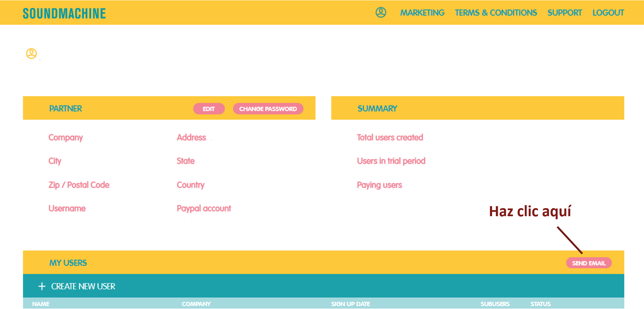
Task: Click the Username field label
Action: [x=67, y=208]
